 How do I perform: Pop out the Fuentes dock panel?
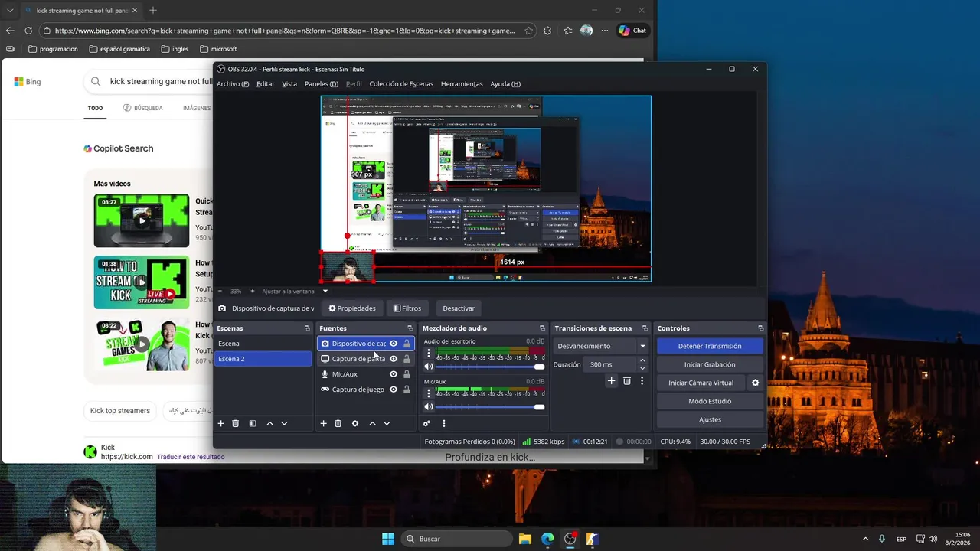(x=410, y=328)
